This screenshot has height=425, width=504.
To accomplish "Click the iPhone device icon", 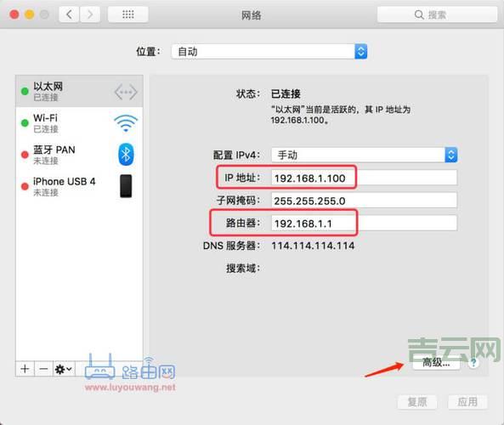I will (x=126, y=186).
